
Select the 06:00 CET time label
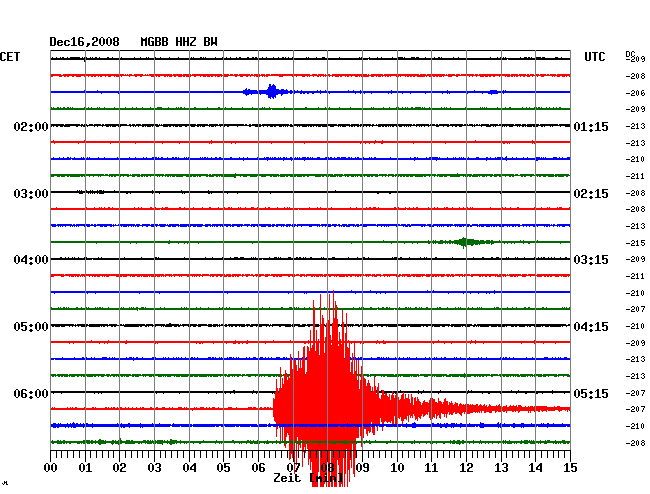pyautogui.click(x=31, y=393)
